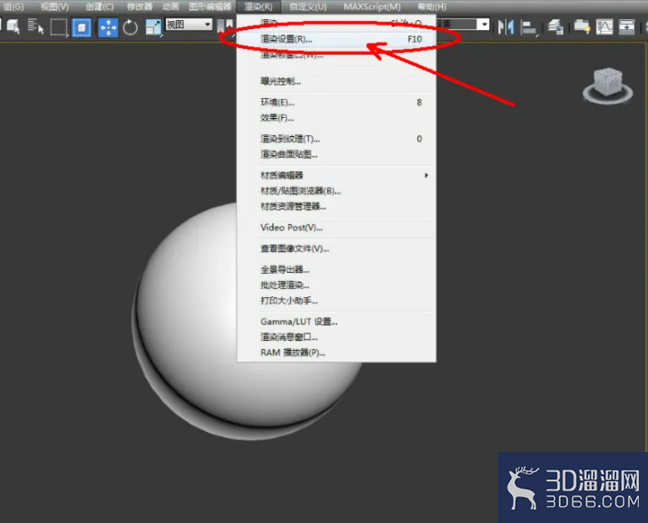Choose 渲染设置(R)... from the menu
Viewport: 648px width, 523px height.
[x=336, y=39]
